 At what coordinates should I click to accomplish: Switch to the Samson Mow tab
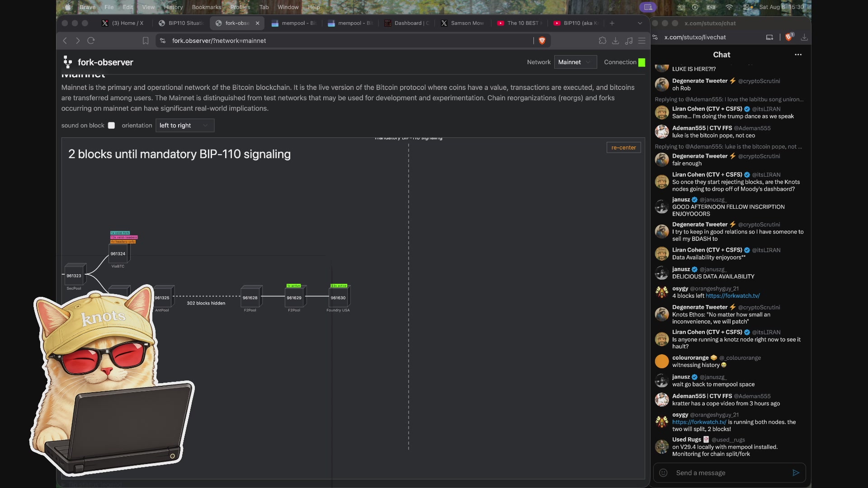(462, 23)
